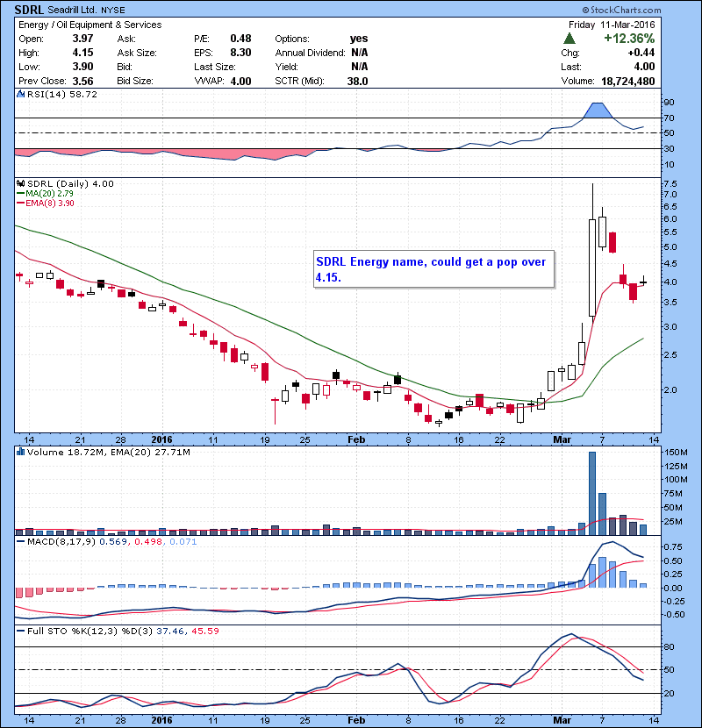702x728 pixels.
Task: Select the Volume value 18,724,480
Action: (x=627, y=81)
